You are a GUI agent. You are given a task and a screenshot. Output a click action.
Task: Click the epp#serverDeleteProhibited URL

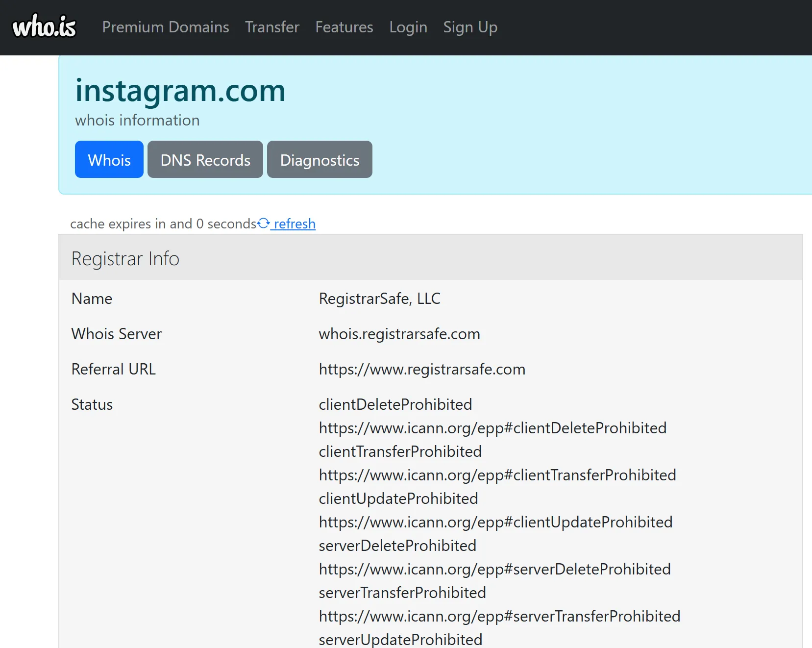pyautogui.click(x=494, y=569)
